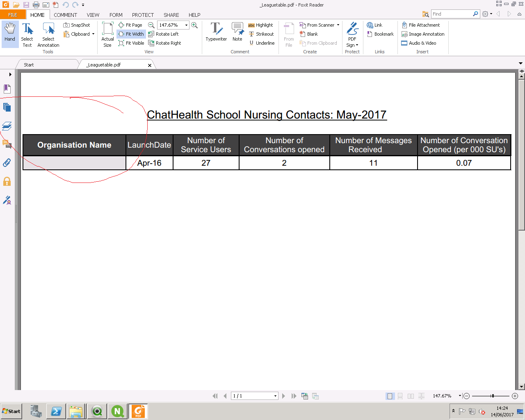This screenshot has height=420, width=525.
Task: Open the Bookmarks side panel
Action: pos(7,89)
